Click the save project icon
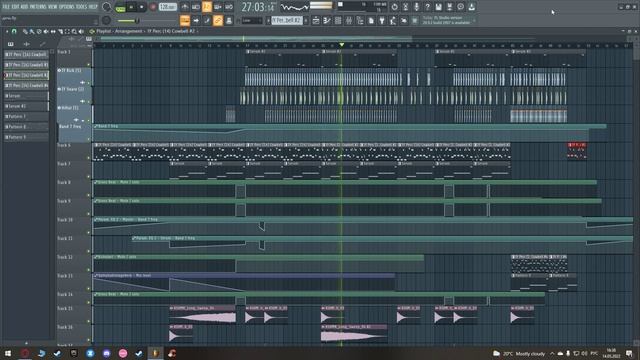This screenshot has width=640, height=360. click(438, 7)
